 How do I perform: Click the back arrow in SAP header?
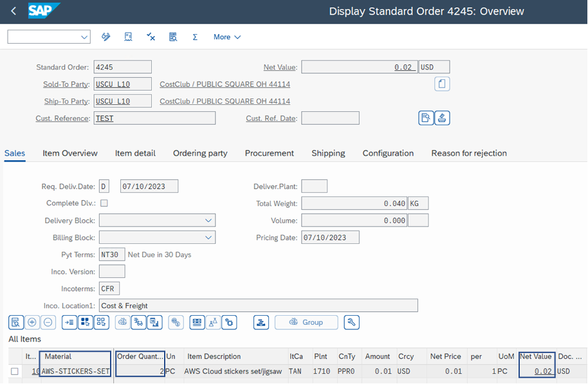[x=14, y=12]
